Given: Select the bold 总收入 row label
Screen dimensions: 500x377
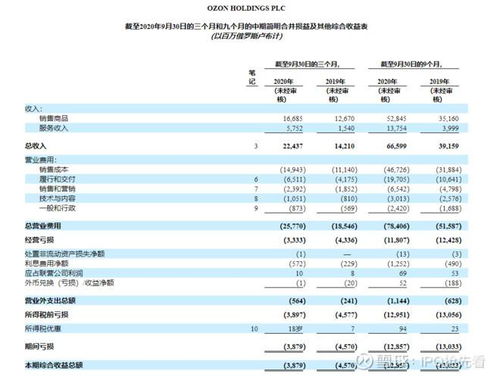Looking at the screenshot, I should pyautogui.click(x=35, y=146).
